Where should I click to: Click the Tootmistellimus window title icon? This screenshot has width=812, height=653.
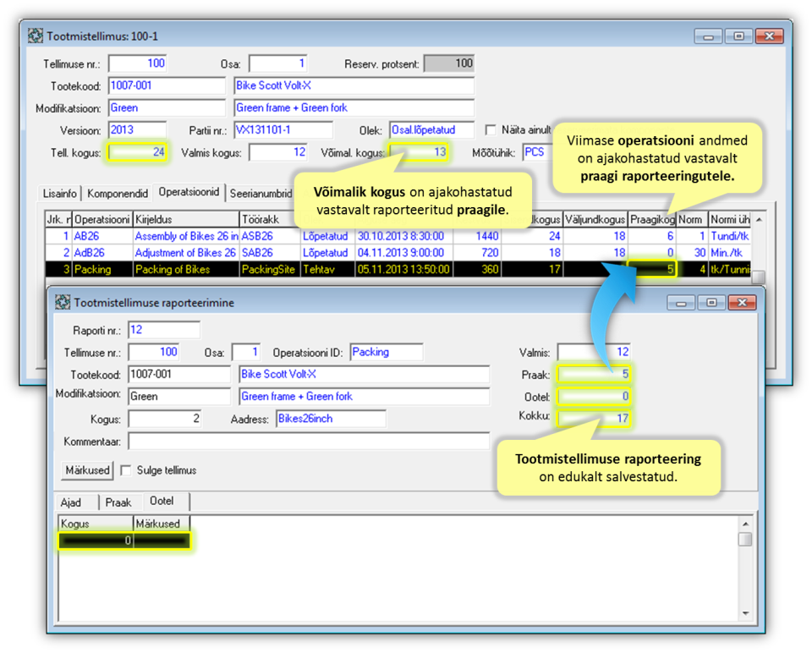click(x=36, y=36)
